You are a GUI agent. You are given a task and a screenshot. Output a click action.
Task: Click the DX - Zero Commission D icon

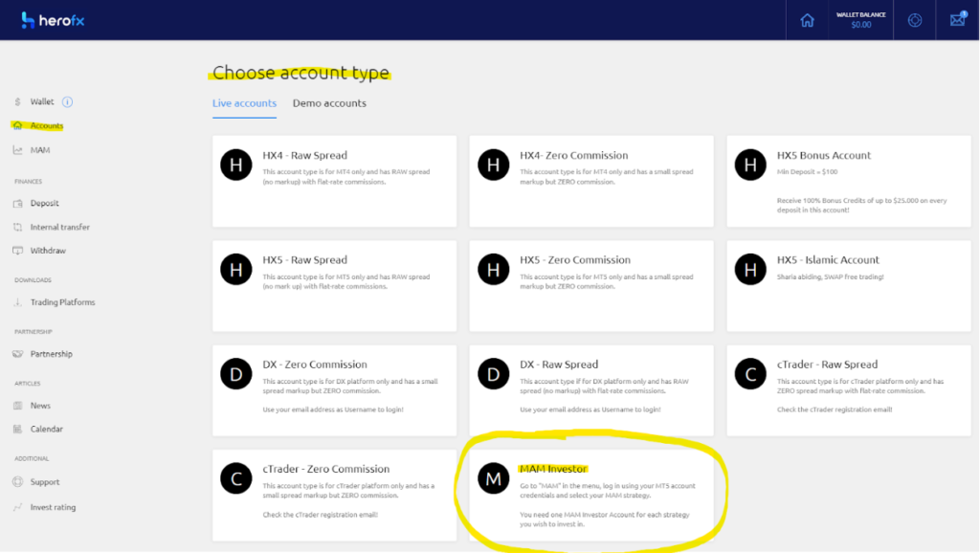point(236,374)
